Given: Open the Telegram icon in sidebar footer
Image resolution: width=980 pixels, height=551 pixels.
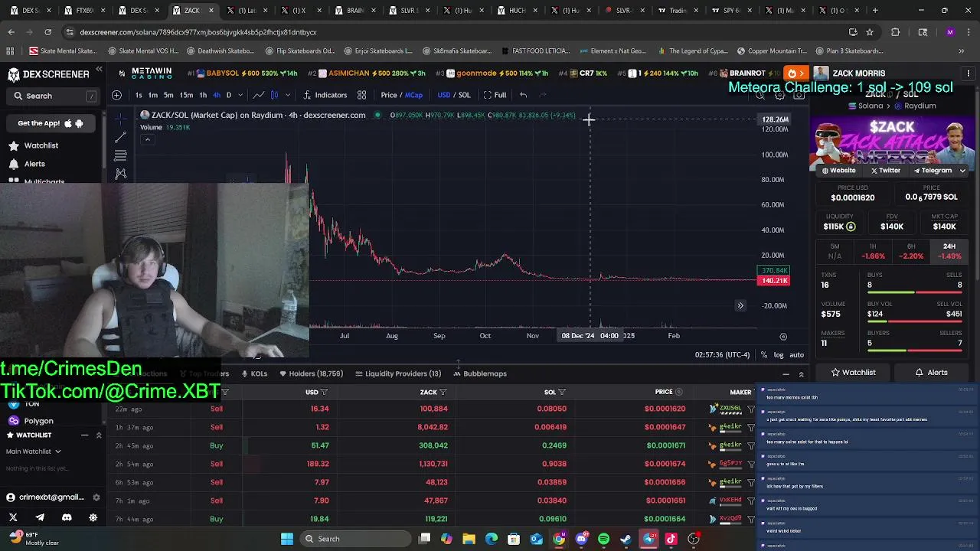Looking at the screenshot, I should coord(40,517).
